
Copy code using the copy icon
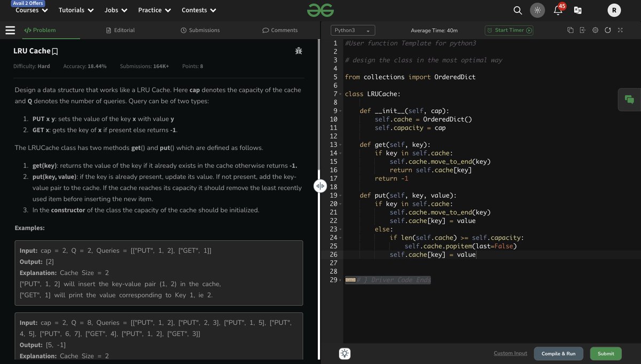tap(570, 30)
